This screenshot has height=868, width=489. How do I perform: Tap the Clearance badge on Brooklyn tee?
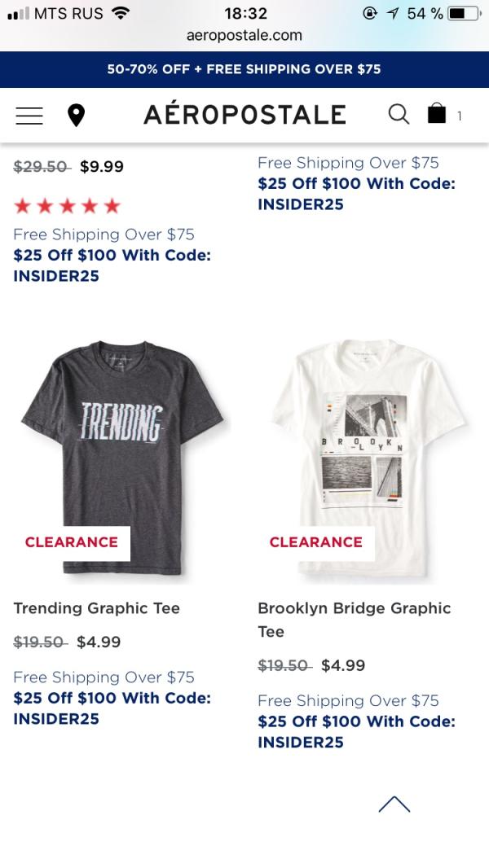[x=316, y=542]
